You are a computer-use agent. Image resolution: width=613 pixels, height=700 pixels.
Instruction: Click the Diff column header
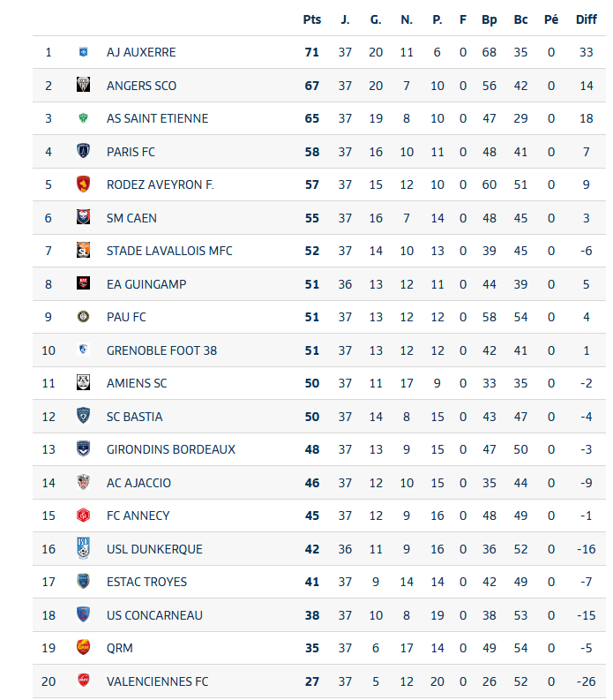(x=587, y=19)
